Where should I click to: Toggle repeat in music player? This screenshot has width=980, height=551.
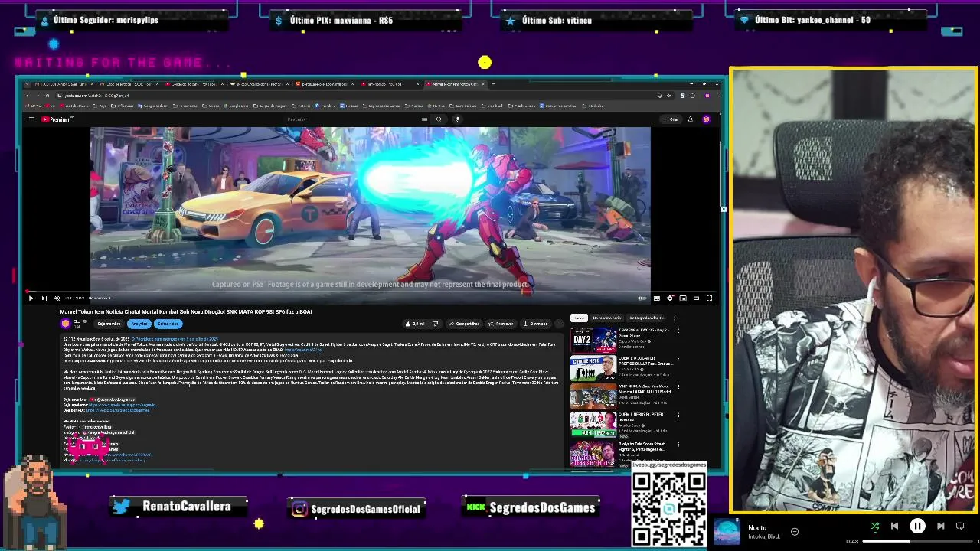(x=960, y=527)
